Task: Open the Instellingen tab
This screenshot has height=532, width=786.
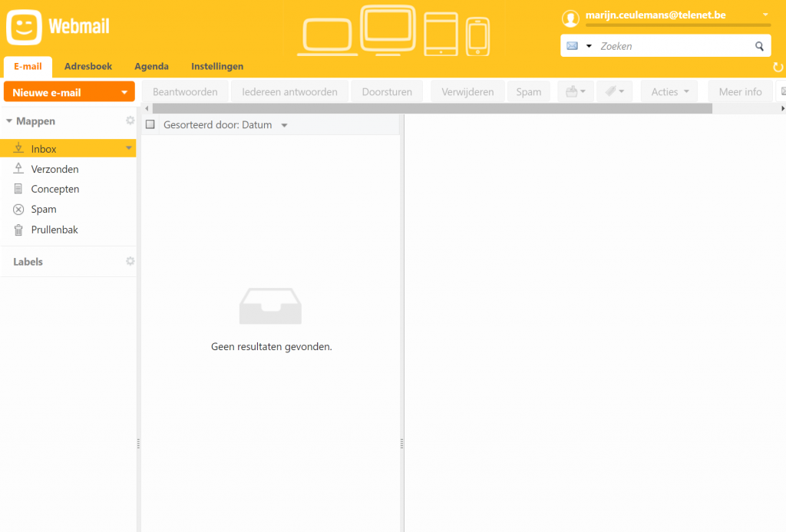Action: click(x=217, y=67)
